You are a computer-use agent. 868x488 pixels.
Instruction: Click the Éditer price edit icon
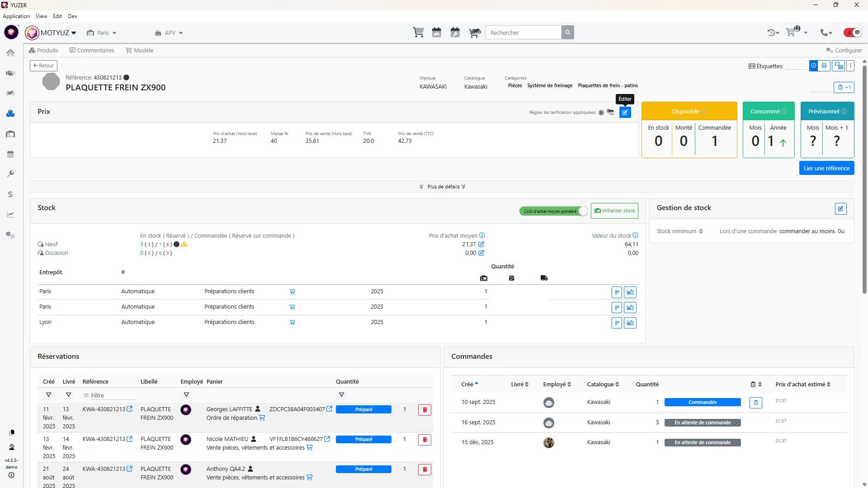coord(625,113)
